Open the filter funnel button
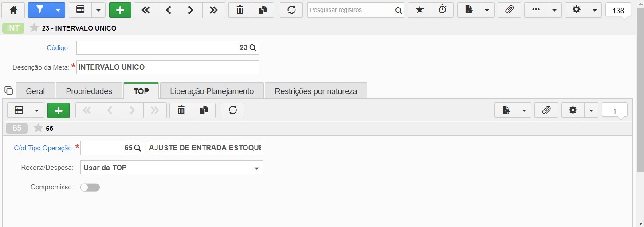The height and width of the screenshot is (227, 644). click(39, 10)
